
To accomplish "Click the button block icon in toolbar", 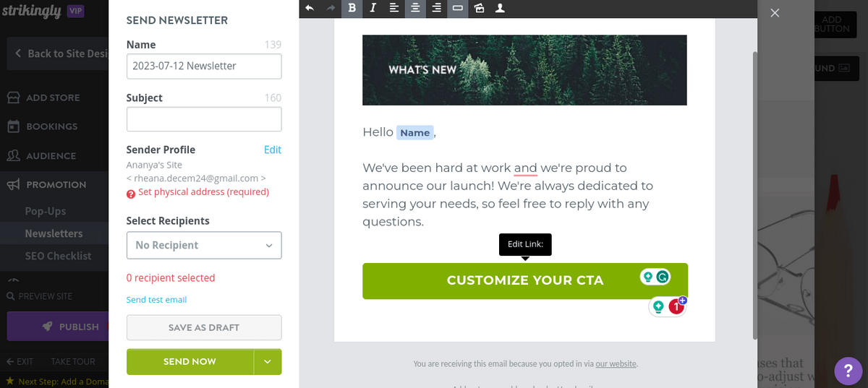I will pos(457,8).
